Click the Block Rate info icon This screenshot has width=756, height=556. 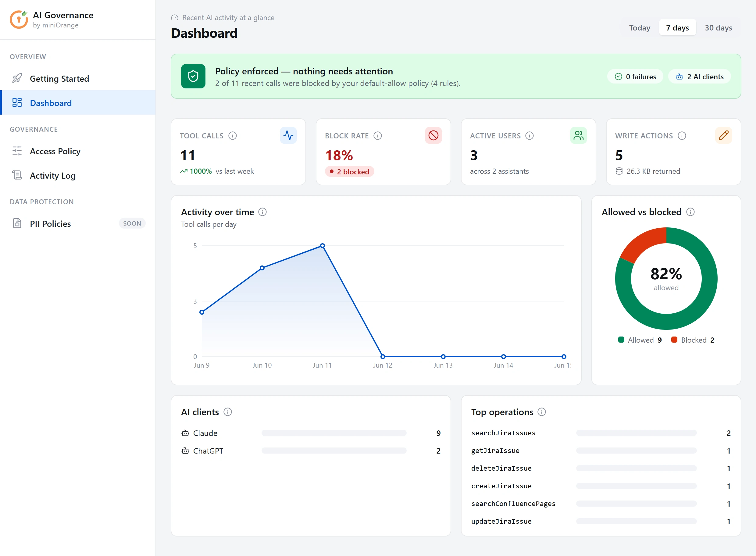point(378,136)
